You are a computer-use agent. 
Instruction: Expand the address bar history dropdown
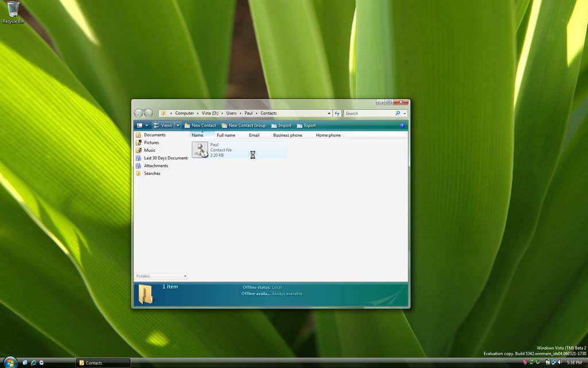[x=329, y=113]
